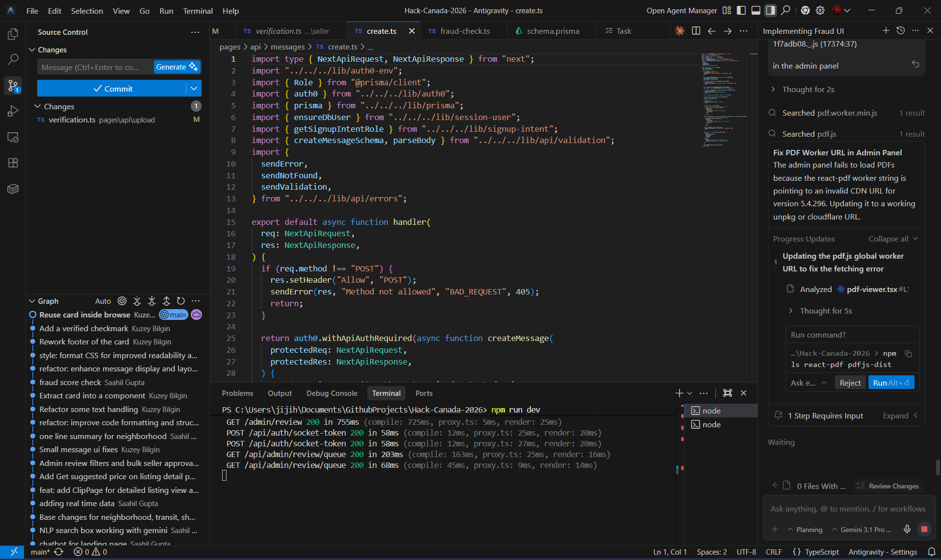
Task: Open the Search view in activity bar
Action: [13, 60]
